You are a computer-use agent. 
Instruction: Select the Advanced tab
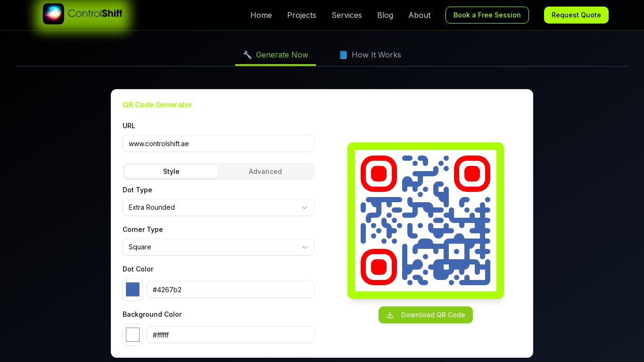265,172
